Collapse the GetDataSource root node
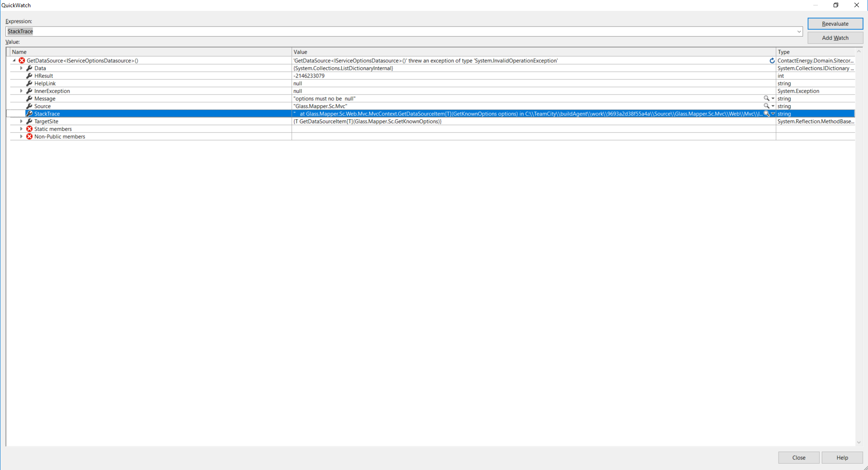The width and height of the screenshot is (868, 470). tap(14, 61)
